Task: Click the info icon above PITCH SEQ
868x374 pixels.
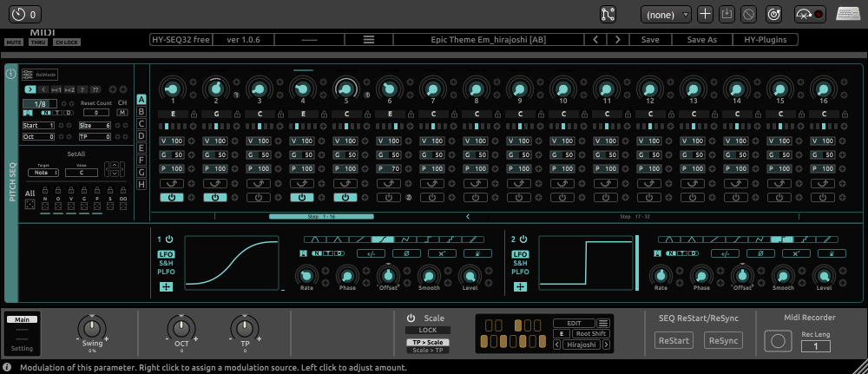Action: coord(10,74)
